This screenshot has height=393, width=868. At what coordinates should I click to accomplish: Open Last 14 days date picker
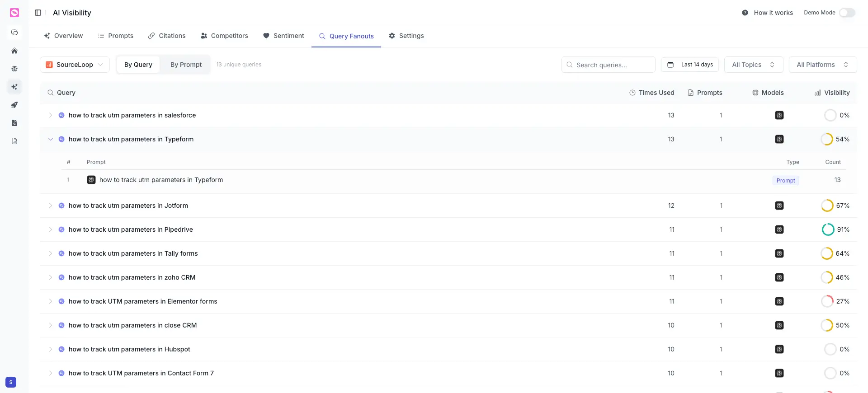click(690, 65)
